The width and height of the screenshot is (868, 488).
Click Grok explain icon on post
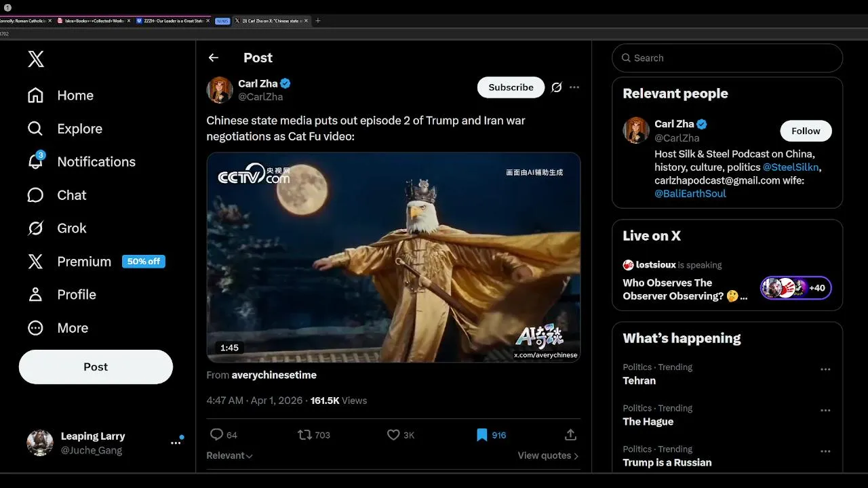(557, 87)
